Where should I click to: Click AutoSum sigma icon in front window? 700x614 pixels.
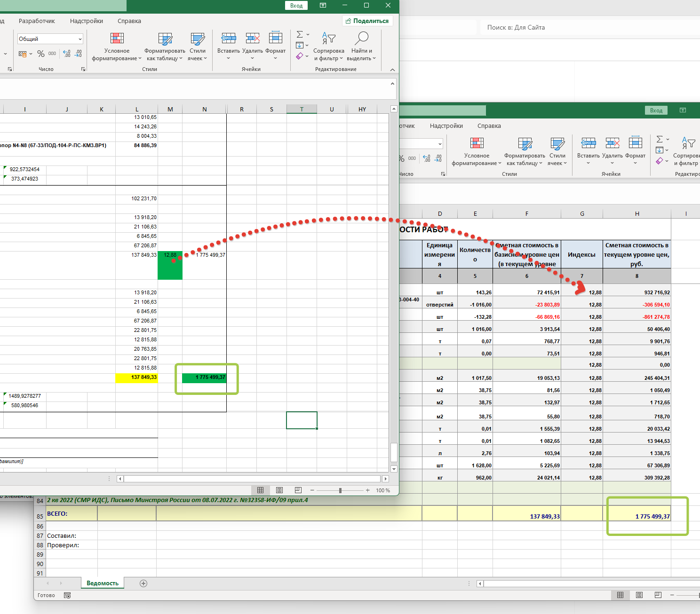point(300,34)
